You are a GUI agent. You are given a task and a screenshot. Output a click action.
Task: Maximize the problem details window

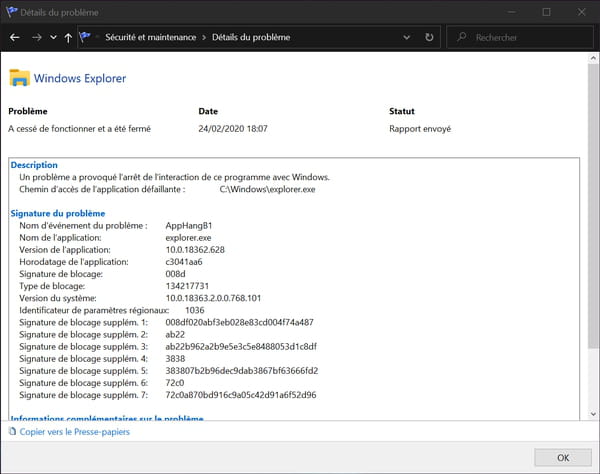(x=546, y=12)
